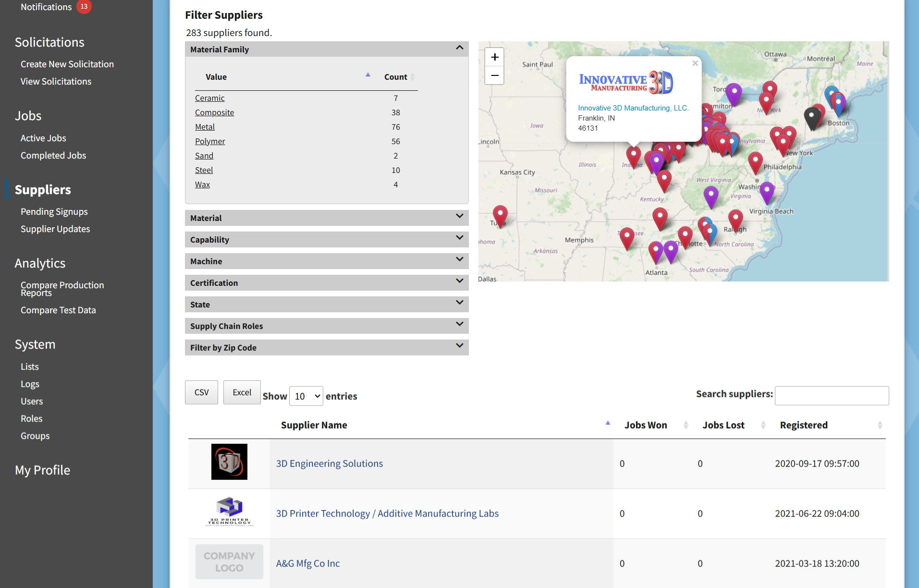Expand the Material filter section
Image resolution: width=919 pixels, height=588 pixels.
[x=327, y=218]
